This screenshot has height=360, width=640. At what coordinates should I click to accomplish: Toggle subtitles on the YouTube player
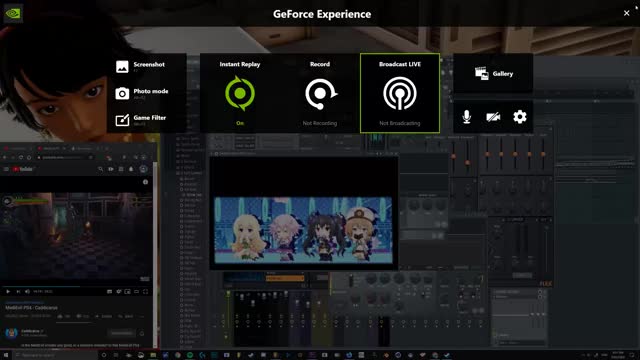click(x=109, y=291)
